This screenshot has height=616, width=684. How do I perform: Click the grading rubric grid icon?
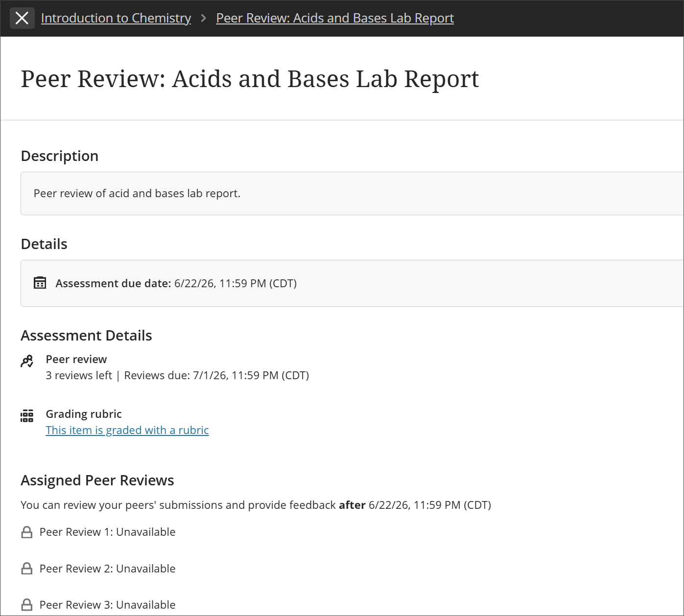(27, 416)
